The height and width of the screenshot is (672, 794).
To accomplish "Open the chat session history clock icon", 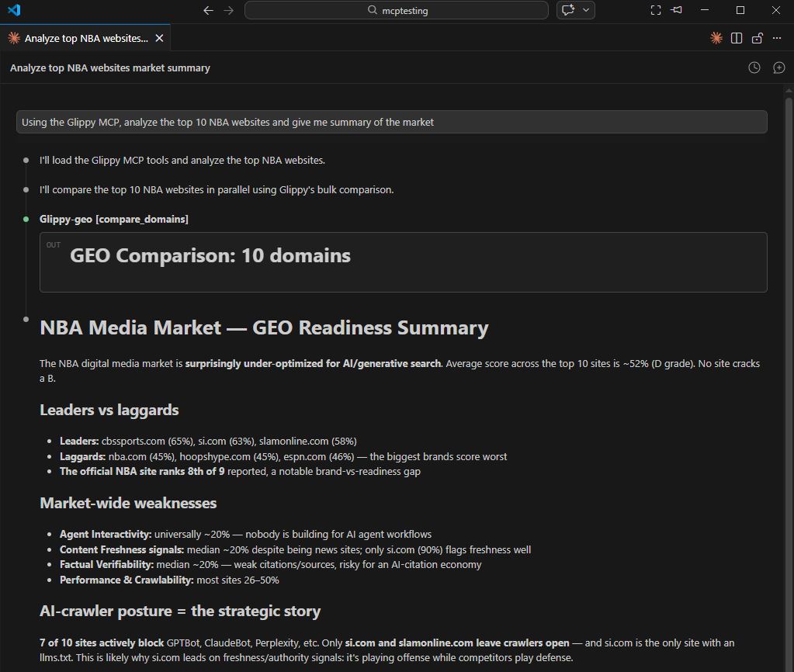I will 754,68.
